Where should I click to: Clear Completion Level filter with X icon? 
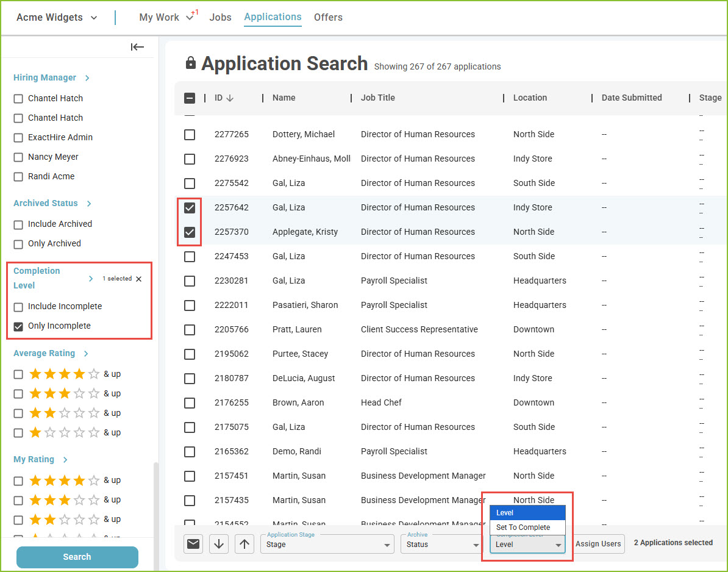pyautogui.click(x=139, y=279)
